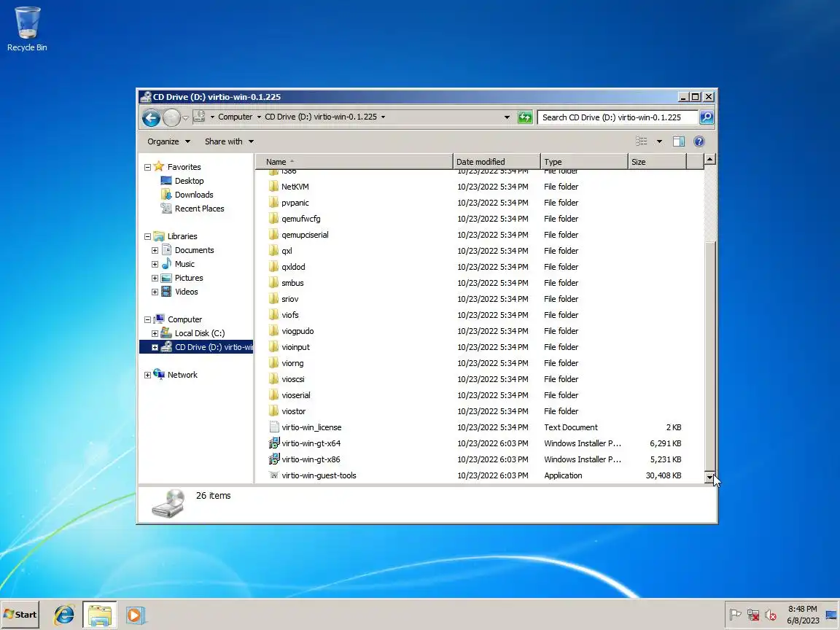Click the vertical scrollbar thumb
The width and height of the screenshot is (840, 630).
coord(709,357)
